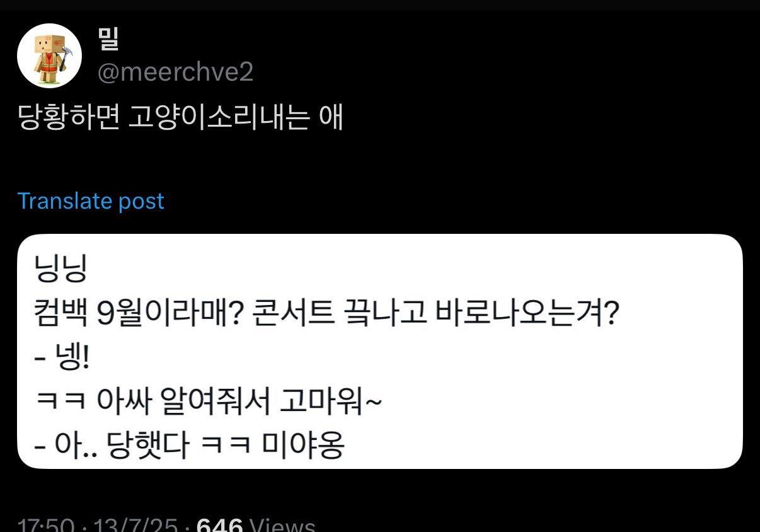Select the tweet text 당황하면 고양이소리내는 애

[181, 117]
